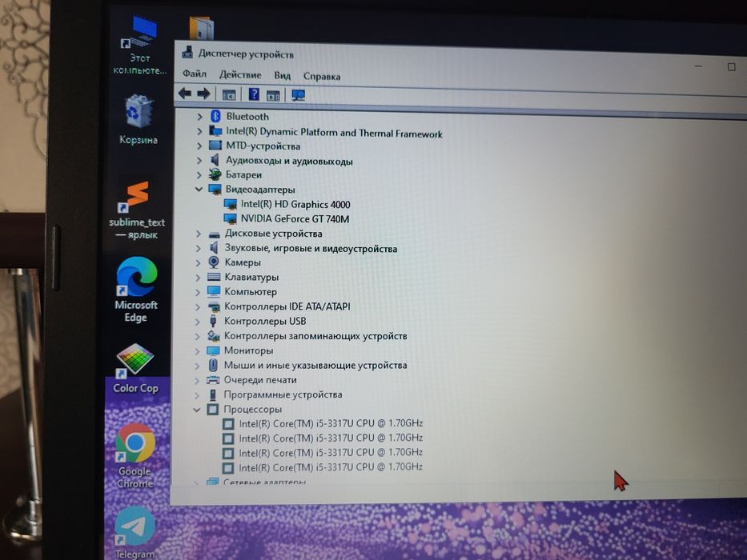Select Контроллеры IDE ATA/ATAPI label
The image size is (747, 560).
287,306
